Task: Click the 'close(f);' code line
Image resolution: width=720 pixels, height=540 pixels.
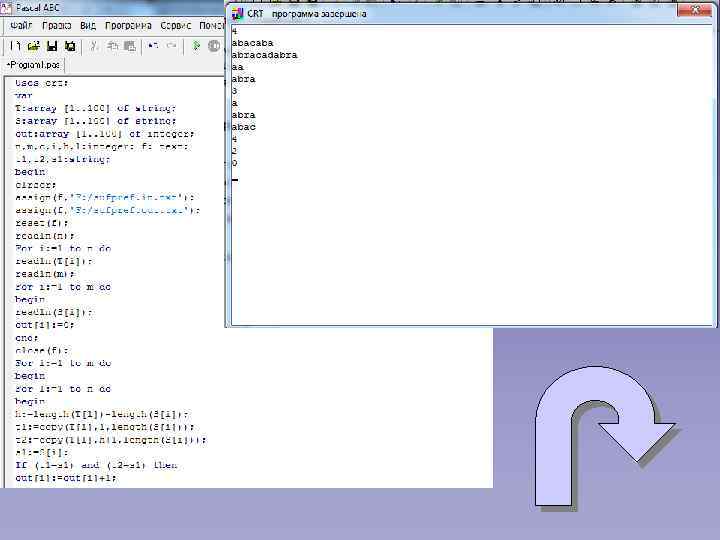Action: click(42, 351)
